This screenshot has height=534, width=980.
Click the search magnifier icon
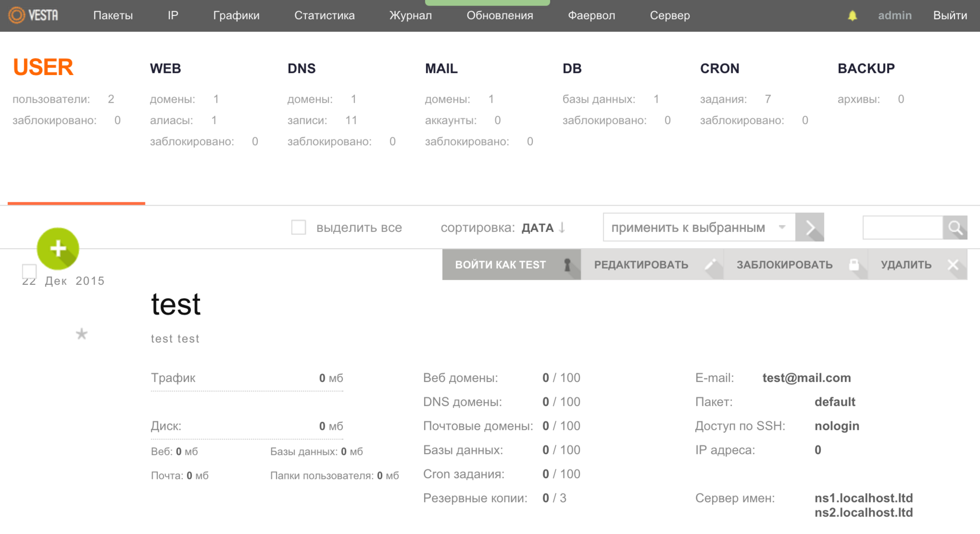955,228
